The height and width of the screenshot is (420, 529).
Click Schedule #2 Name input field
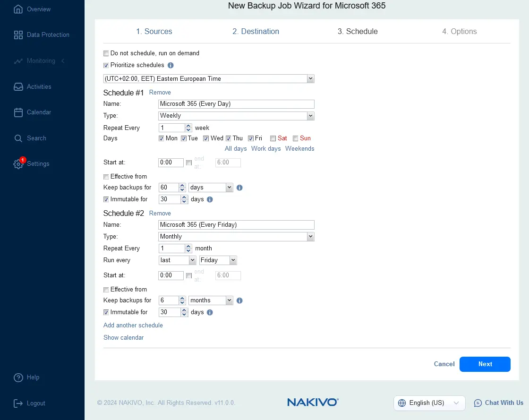(236, 225)
